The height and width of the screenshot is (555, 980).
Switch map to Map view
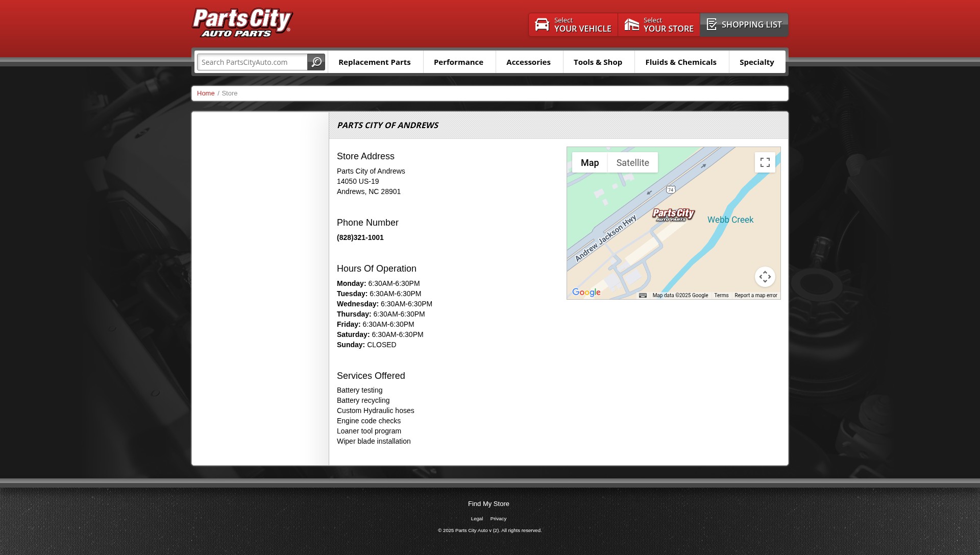(x=590, y=162)
